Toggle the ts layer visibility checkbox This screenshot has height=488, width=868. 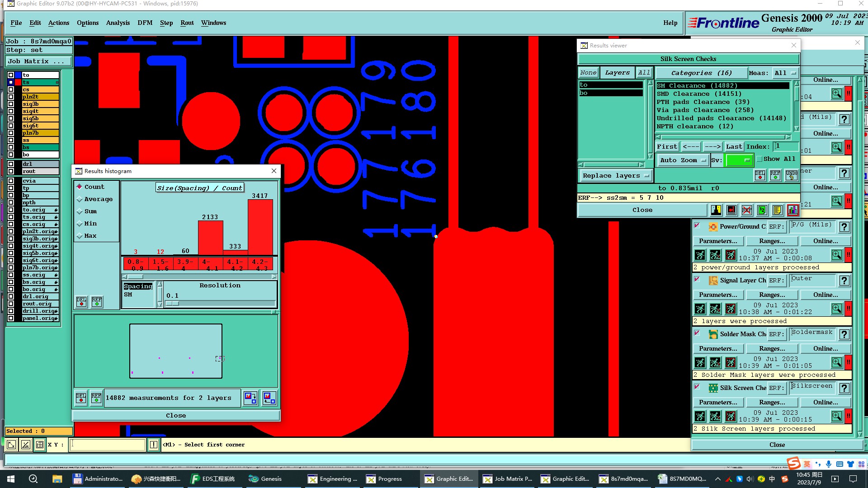(11, 82)
